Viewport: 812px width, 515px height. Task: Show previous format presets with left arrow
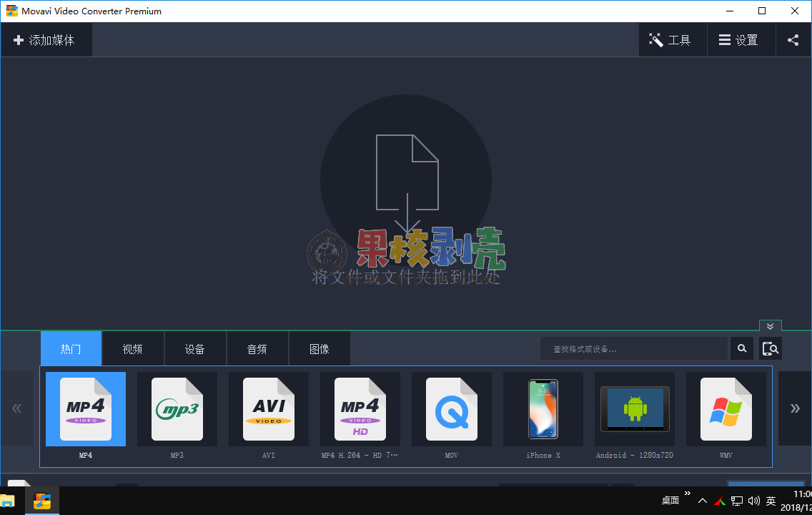tap(17, 408)
